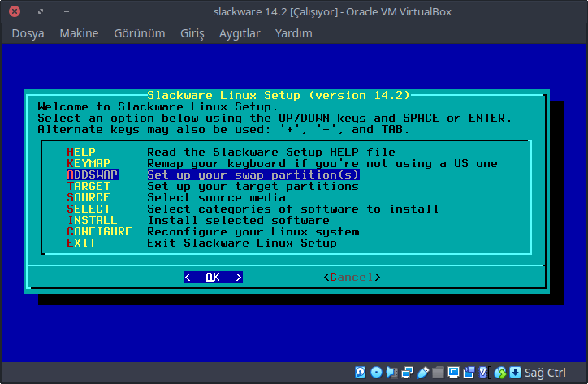Select the KEYMAP setup option
Screen dimensions: 588x384
[x=89, y=163]
